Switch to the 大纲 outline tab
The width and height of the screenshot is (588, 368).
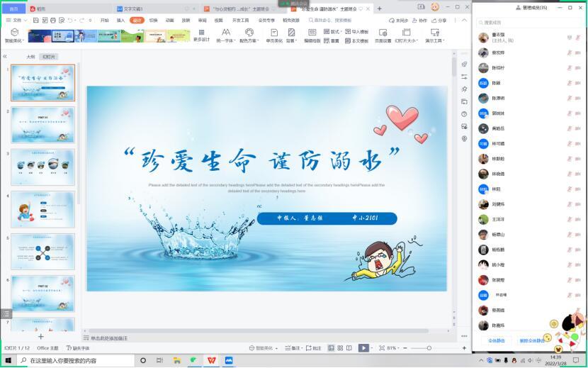pyautogui.click(x=30, y=56)
